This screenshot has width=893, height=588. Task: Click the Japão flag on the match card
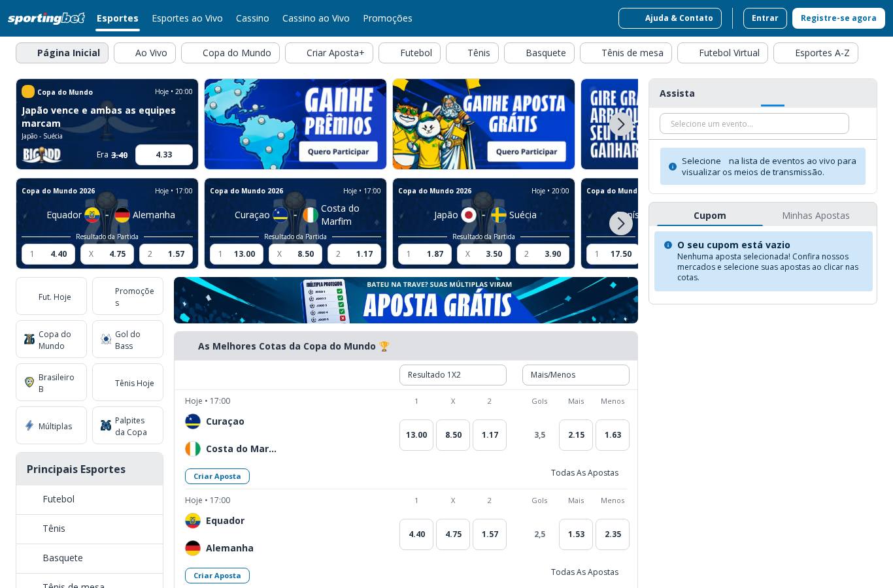point(469,215)
